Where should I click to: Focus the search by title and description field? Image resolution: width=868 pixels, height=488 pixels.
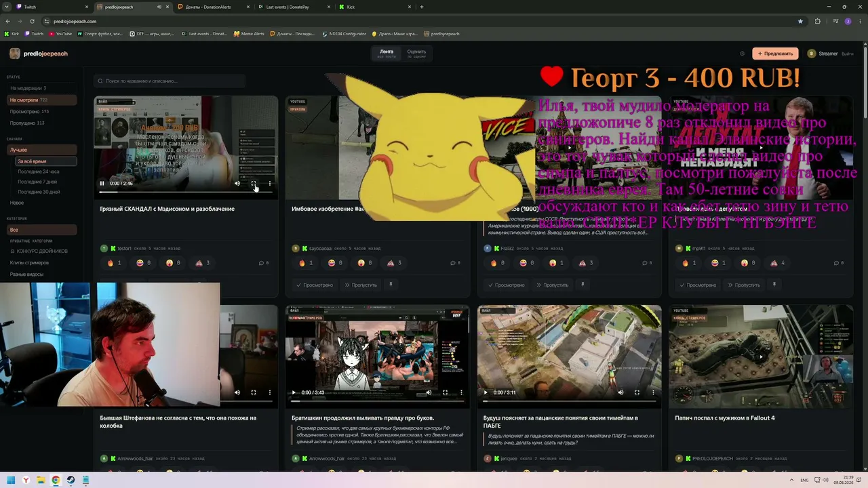[x=170, y=81]
